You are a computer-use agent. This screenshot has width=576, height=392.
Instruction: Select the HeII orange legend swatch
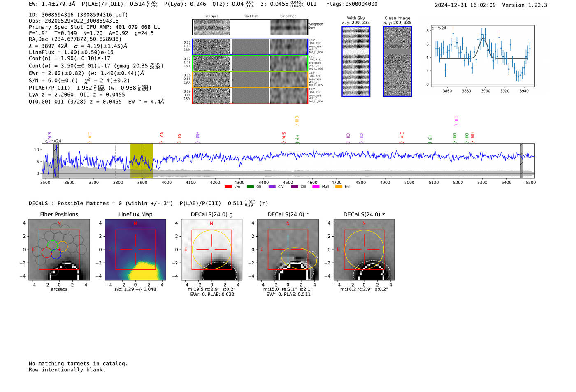click(339, 187)
